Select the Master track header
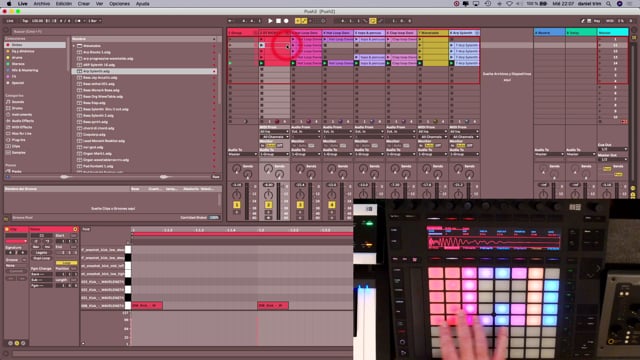640x360 pixels. point(613,33)
